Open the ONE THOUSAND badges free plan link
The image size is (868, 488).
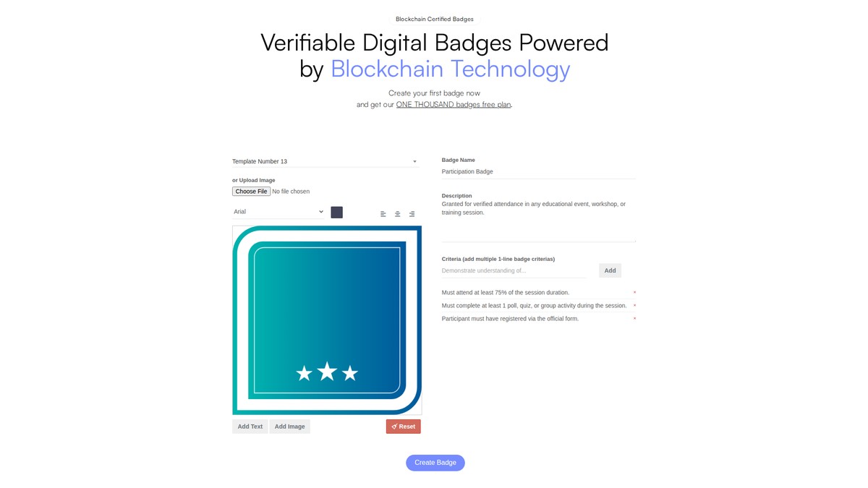pyautogui.click(x=453, y=104)
